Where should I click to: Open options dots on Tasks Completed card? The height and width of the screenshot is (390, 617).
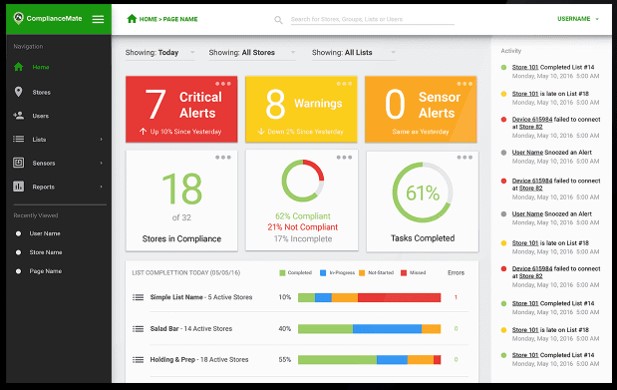[464, 157]
